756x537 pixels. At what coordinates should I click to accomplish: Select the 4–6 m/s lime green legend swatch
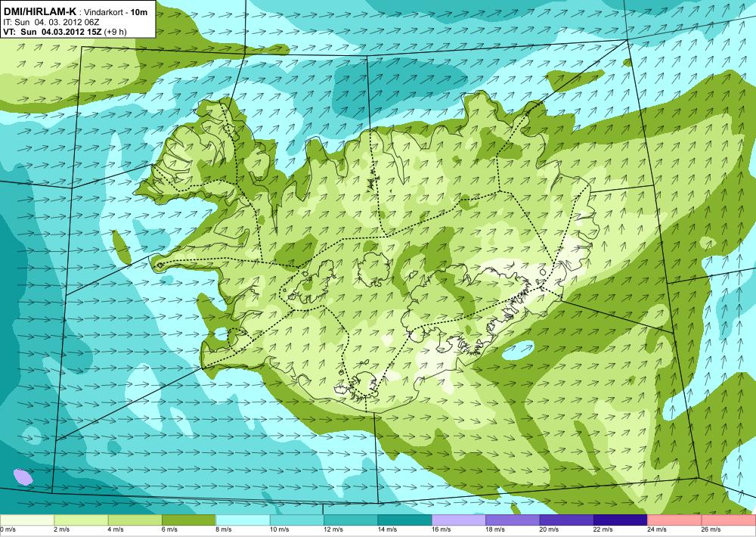click(x=135, y=520)
